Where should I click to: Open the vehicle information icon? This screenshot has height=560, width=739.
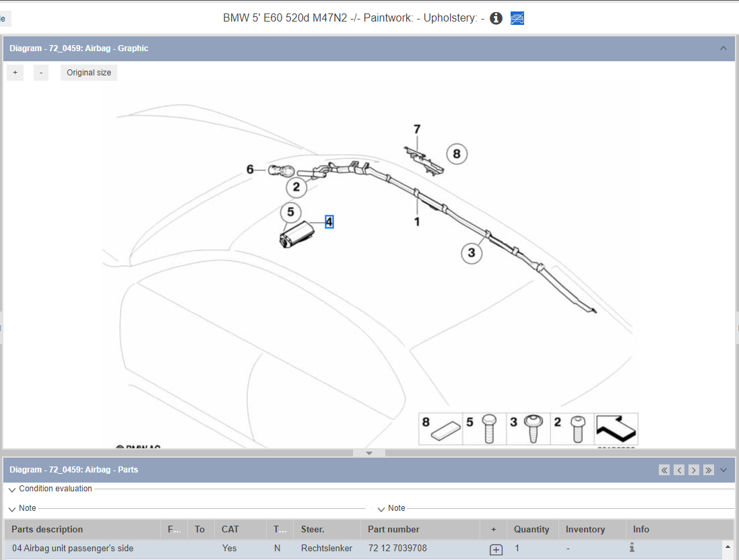coord(496,18)
